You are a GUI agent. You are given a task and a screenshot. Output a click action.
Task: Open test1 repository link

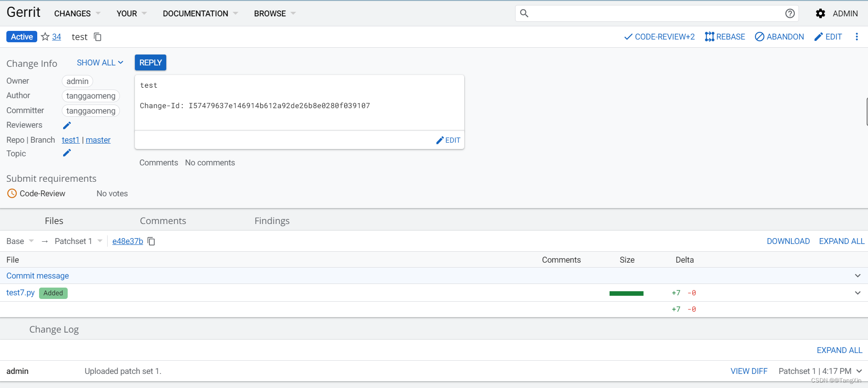(70, 140)
